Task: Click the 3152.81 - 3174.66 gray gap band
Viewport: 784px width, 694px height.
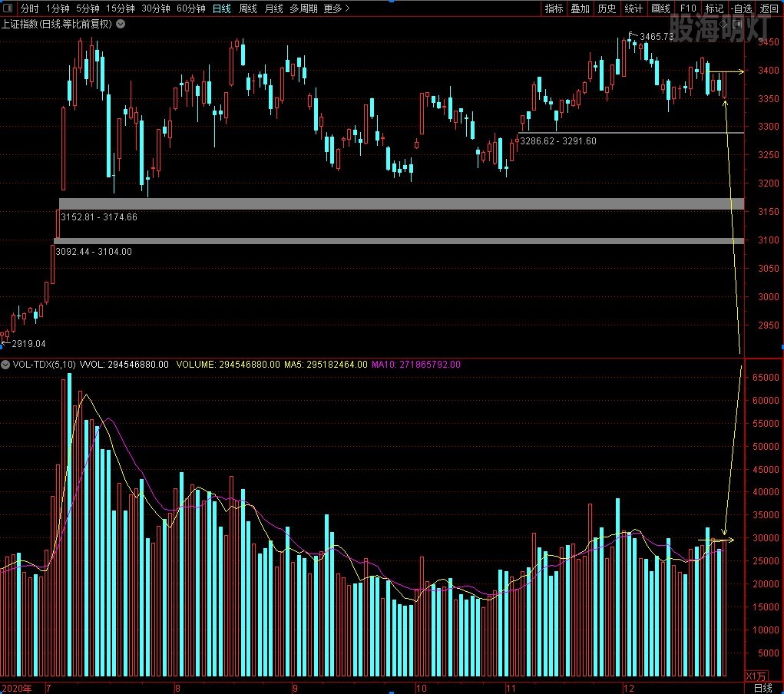Action: pyautogui.click(x=401, y=203)
